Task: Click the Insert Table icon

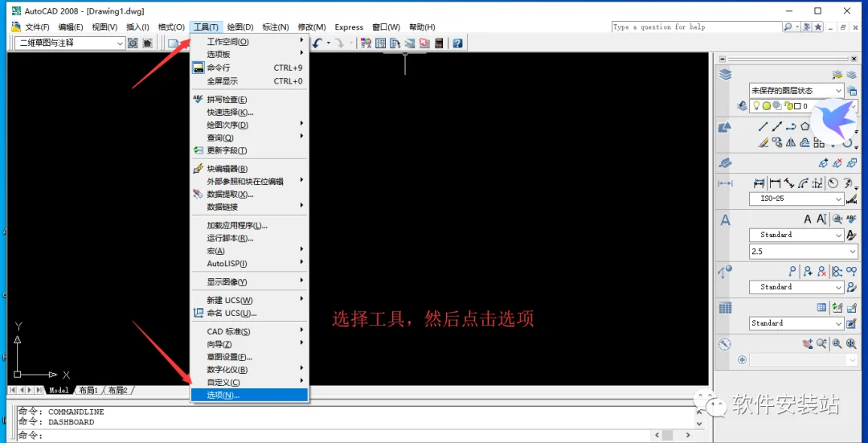Action: pos(821,307)
